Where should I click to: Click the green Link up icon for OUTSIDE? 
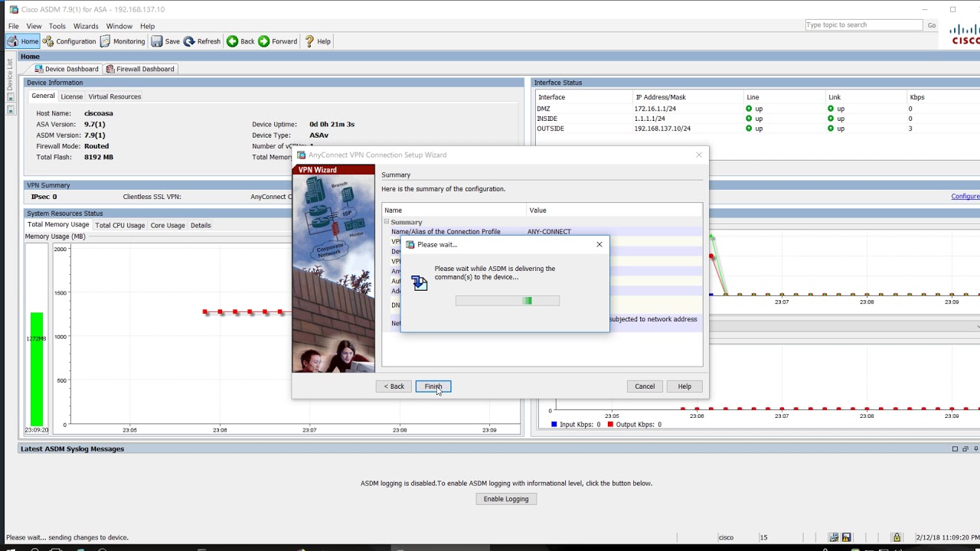tap(831, 129)
